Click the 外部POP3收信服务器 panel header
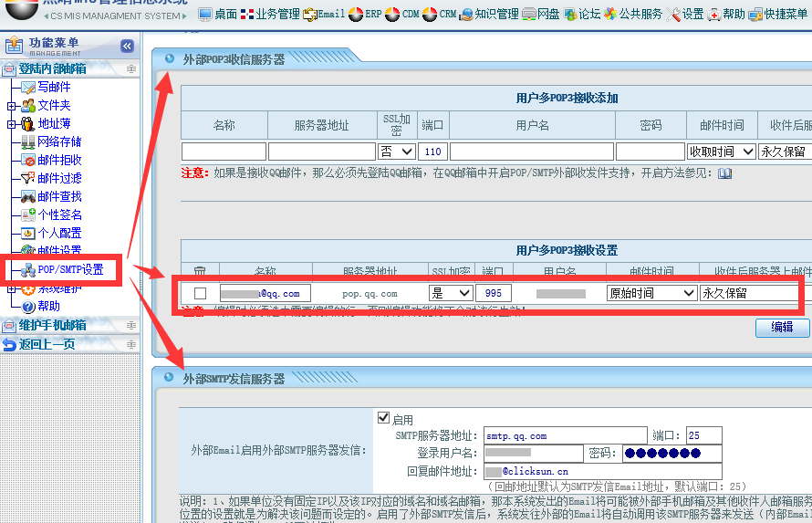Image resolution: width=812 pixels, height=523 pixels. (x=234, y=59)
